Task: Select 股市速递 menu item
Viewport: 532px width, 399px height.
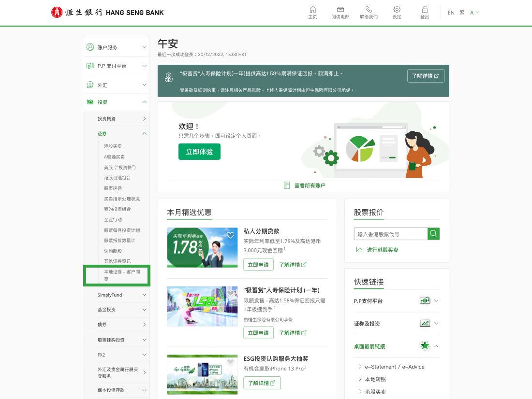Action: pyautogui.click(x=113, y=188)
